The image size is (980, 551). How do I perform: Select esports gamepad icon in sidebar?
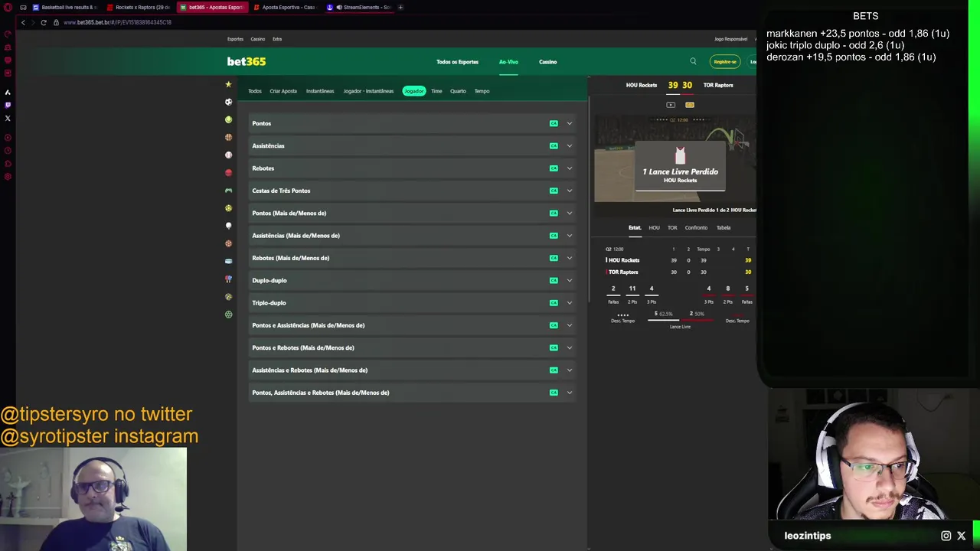[228, 191]
